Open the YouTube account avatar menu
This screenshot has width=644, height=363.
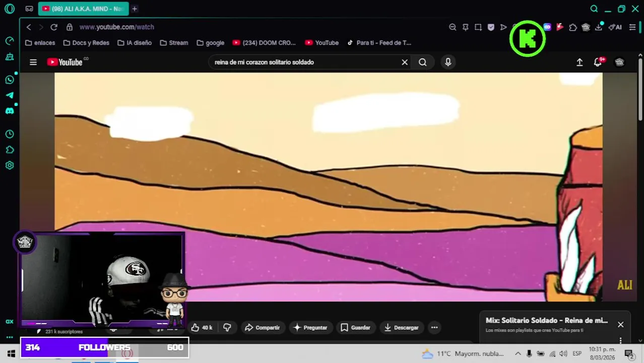tap(619, 62)
